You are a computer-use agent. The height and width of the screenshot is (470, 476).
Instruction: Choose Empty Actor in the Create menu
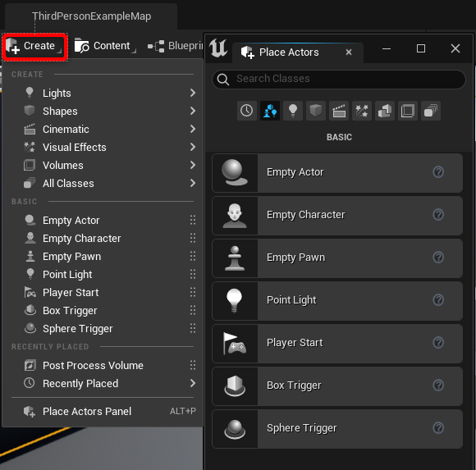(x=103, y=221)
